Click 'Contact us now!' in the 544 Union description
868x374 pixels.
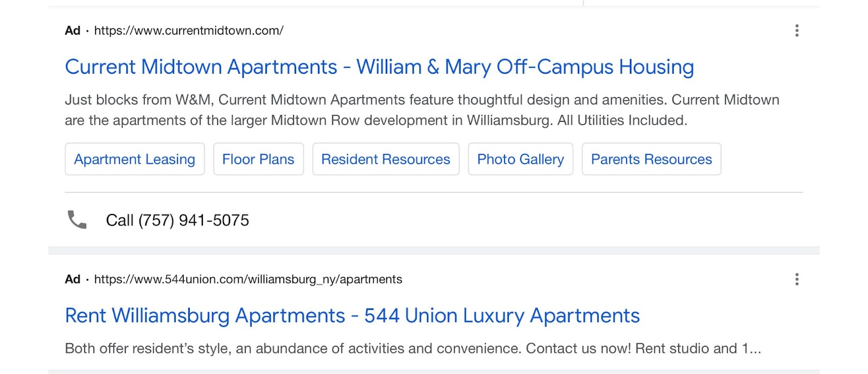click(578, 348)
